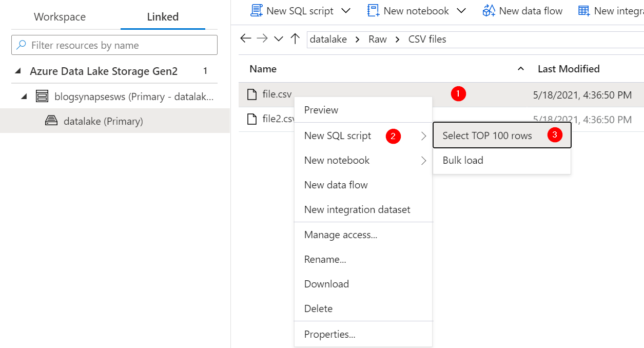Choose New notebook in context menu

pyautogui.click(x=363, y=160)
